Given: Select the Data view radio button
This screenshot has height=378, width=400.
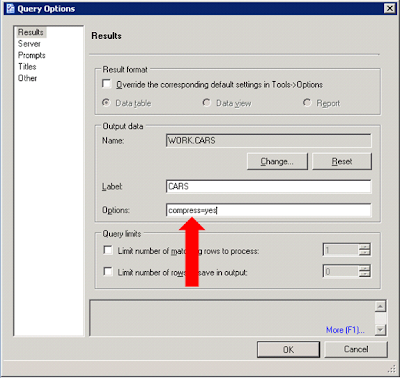Looking at the screenshot, I should pyautogui.click(x=207, y=103).
